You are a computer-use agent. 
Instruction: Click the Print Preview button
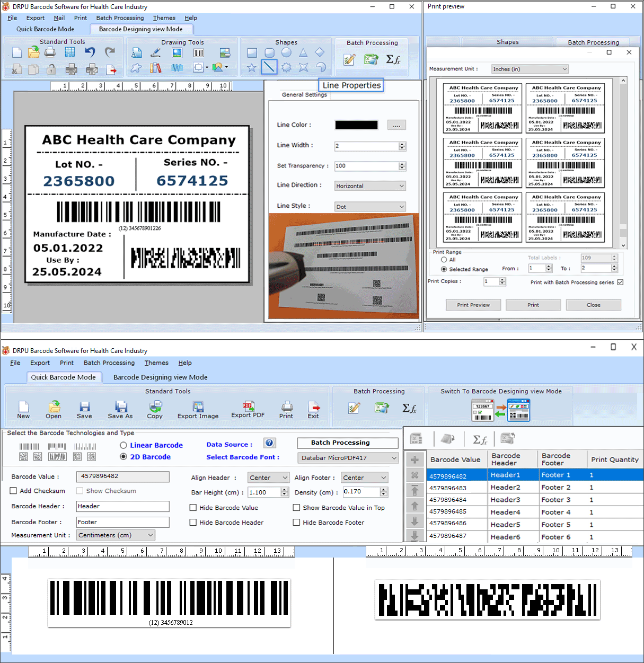coord(473,305)
